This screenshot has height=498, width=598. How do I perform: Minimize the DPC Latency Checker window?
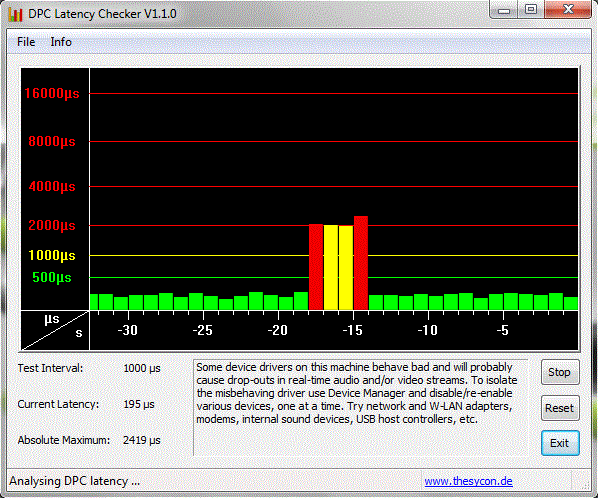503,10
